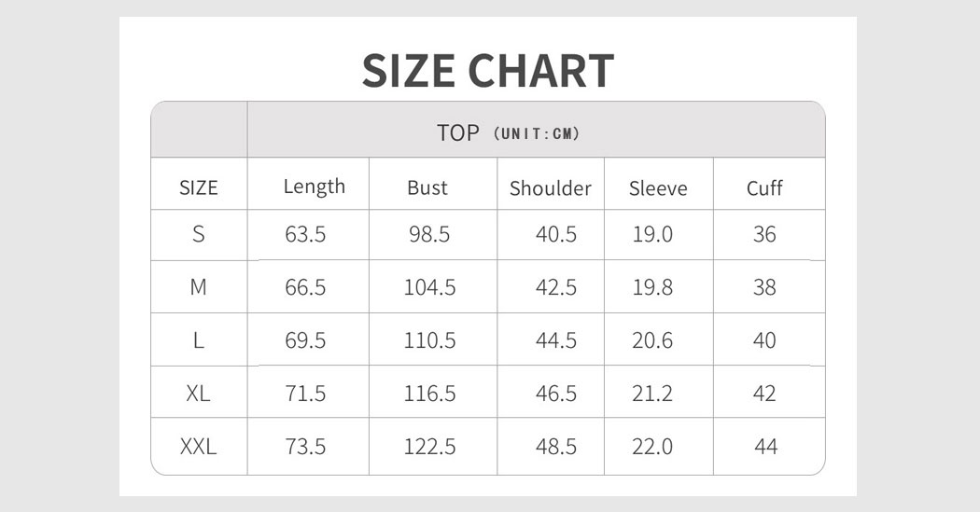Click the S size row label
Screen dimensions: 980x512
pos(199,234)
